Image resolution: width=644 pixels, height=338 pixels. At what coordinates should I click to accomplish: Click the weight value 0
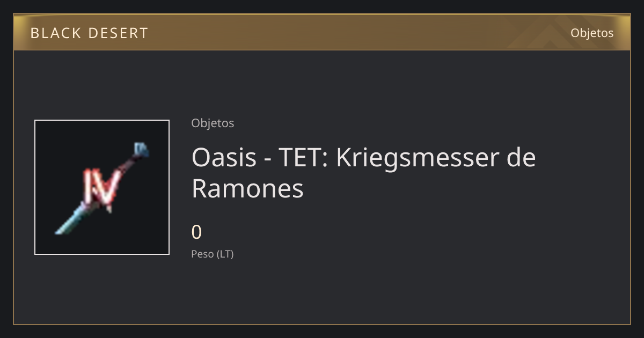point(197,232)
